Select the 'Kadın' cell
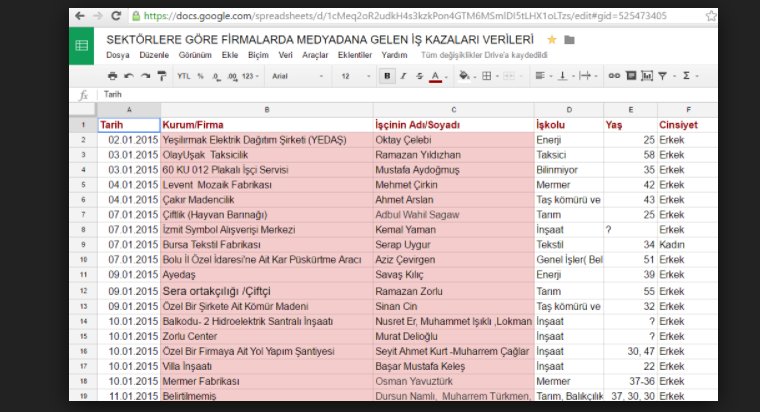The image size is (760, 412). [x=687, y=245]
